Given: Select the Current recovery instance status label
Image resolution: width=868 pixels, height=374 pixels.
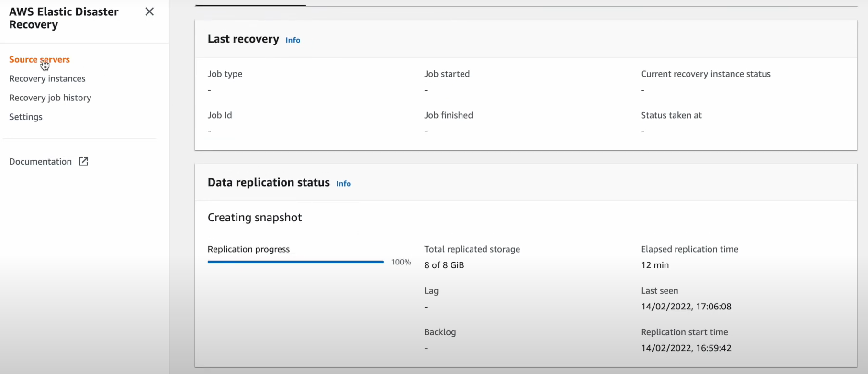Looking at the screenshot, I should (x=706, y=74).
